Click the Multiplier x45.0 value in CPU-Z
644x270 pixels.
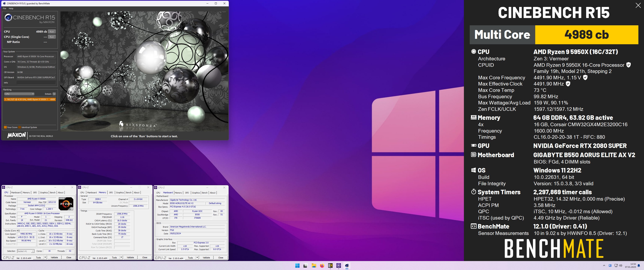tap(26, 237)
